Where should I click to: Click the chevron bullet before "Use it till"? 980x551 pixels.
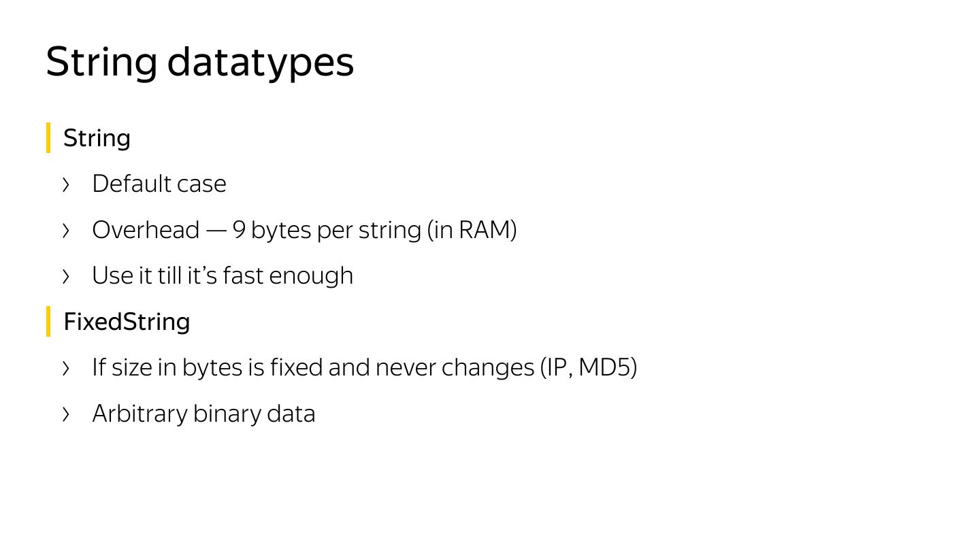click(66, 276)
